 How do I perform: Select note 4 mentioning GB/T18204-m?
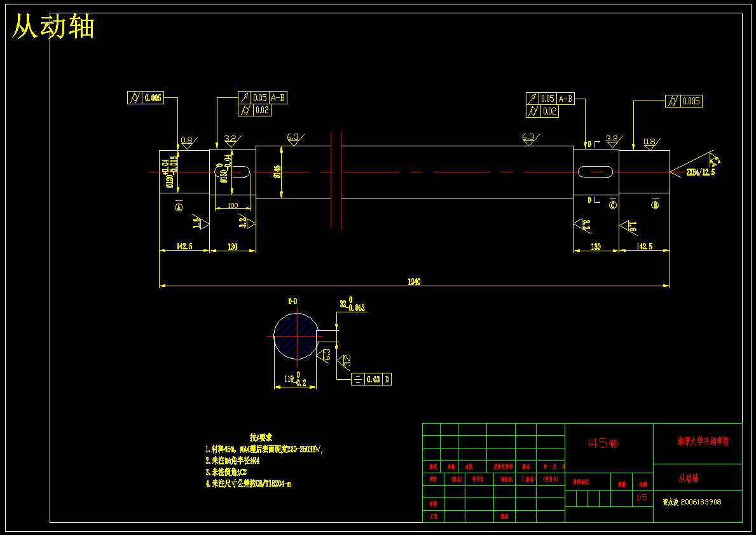[249, 483]
